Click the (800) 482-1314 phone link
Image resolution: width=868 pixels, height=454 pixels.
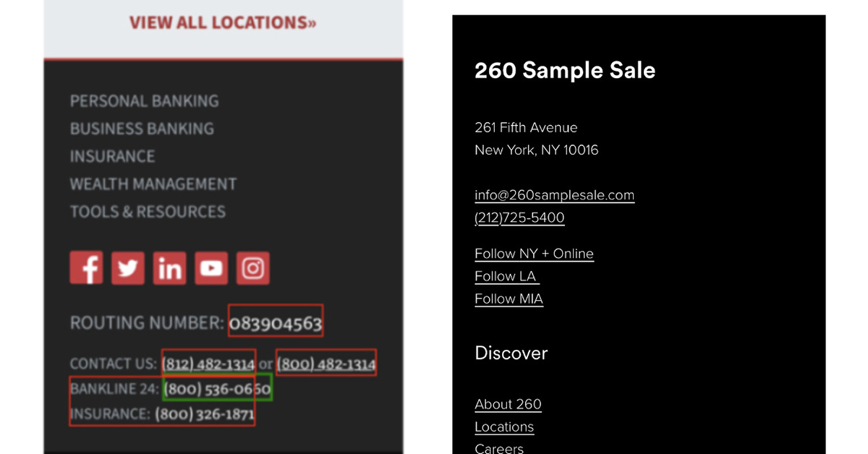pos(326,364)
